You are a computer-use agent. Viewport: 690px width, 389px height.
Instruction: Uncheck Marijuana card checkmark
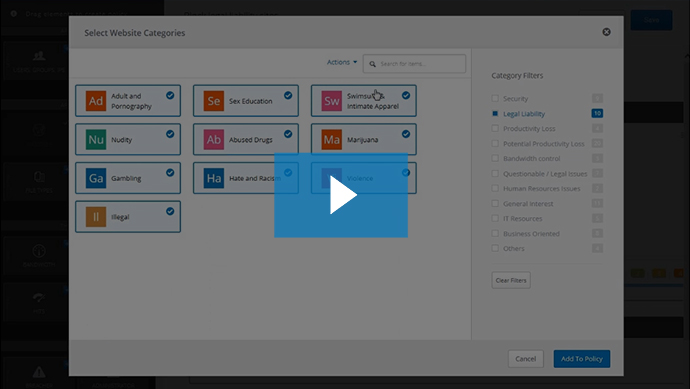(x=406, y=134)
